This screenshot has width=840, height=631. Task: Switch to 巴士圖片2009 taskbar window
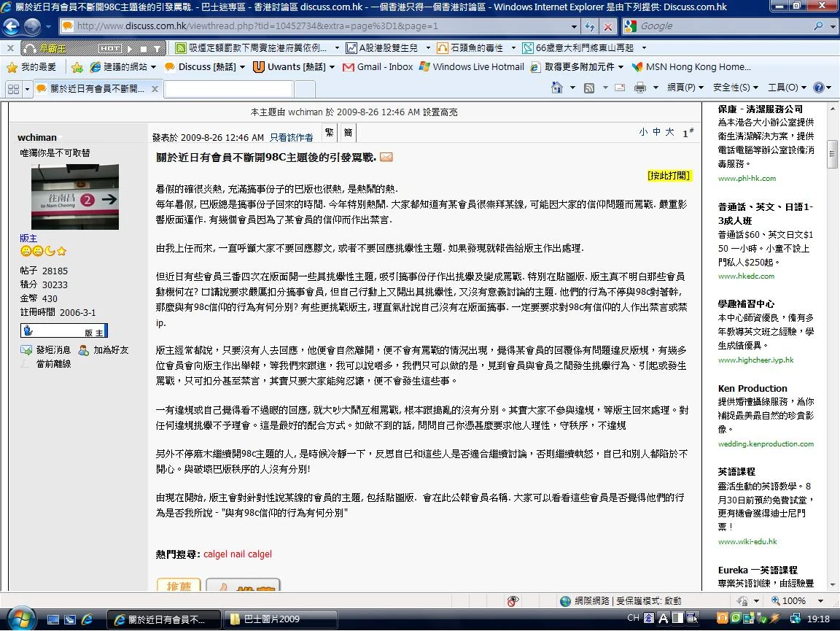[280, 619]
